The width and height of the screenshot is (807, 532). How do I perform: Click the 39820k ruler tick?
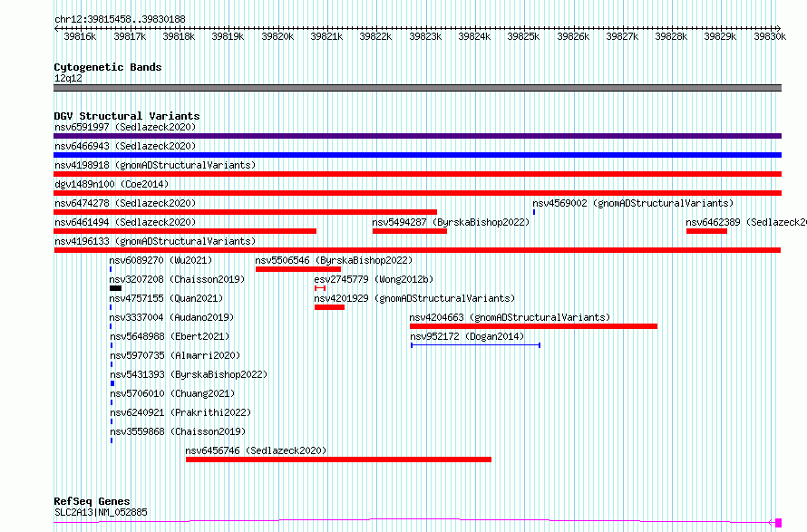(x=277, y=36)
